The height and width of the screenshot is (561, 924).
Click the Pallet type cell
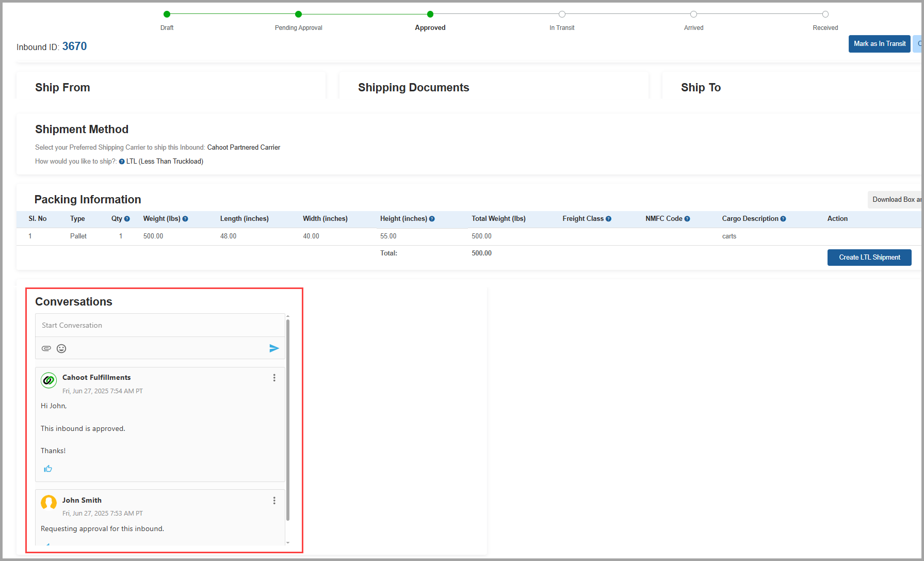point(78,236)
